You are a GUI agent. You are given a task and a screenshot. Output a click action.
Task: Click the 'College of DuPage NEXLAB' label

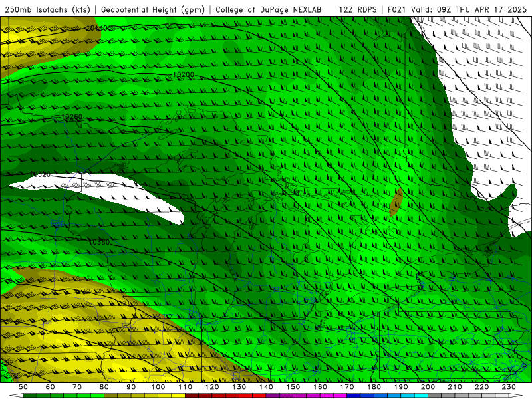point(269,10)
